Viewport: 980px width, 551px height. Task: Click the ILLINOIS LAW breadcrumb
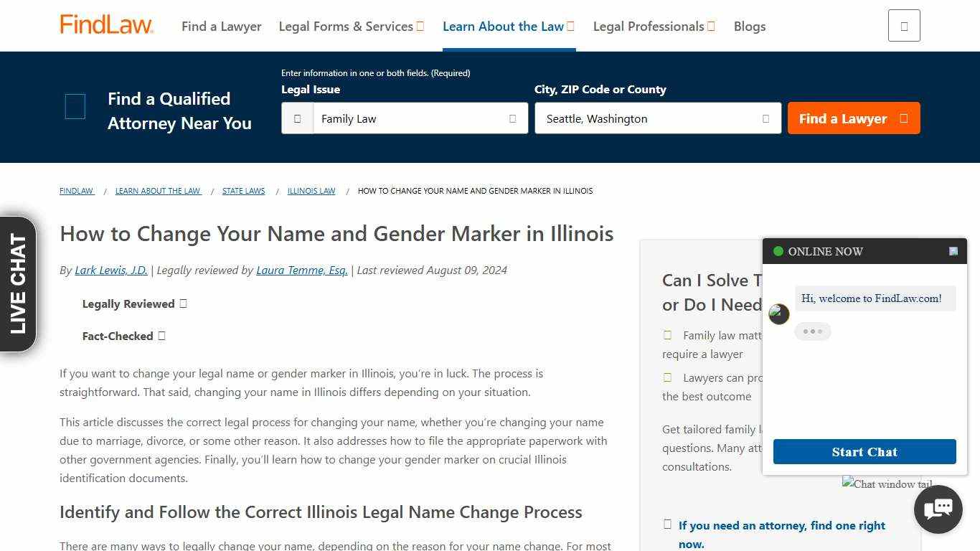click(x=311, y=191)
